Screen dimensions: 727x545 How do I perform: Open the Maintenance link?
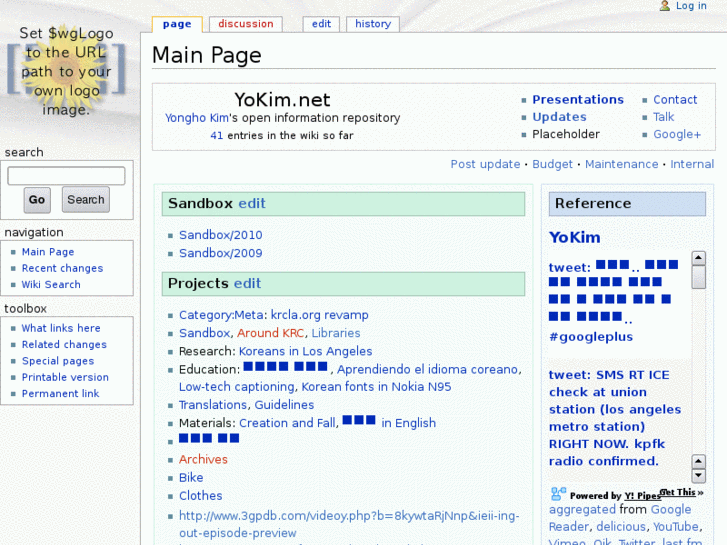pos(621,164)
